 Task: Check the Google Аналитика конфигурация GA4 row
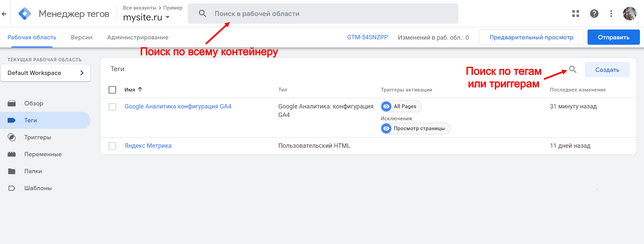(112, 107)
